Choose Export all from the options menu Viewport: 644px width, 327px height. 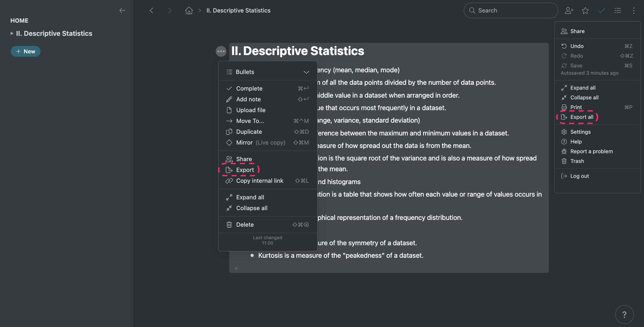click(x=582, y=117)
